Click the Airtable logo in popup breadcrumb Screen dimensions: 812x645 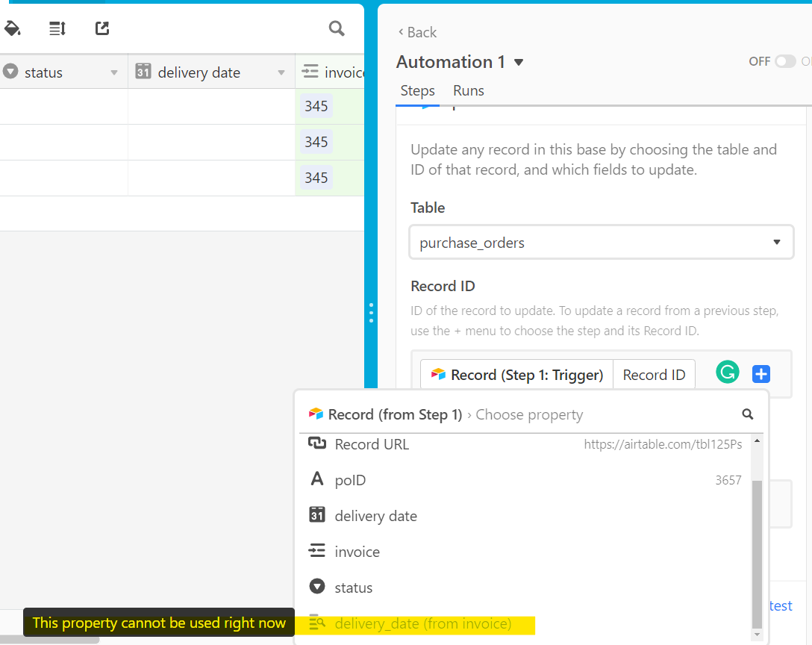[x=316, y=414]
